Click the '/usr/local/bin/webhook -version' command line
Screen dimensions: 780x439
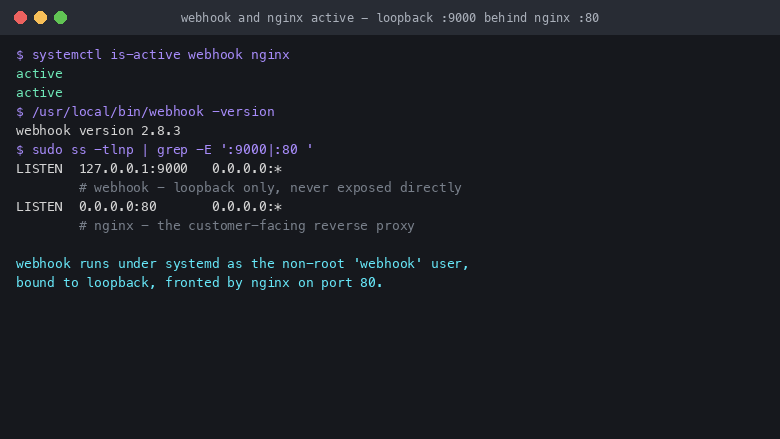click(x=153, y=111)
